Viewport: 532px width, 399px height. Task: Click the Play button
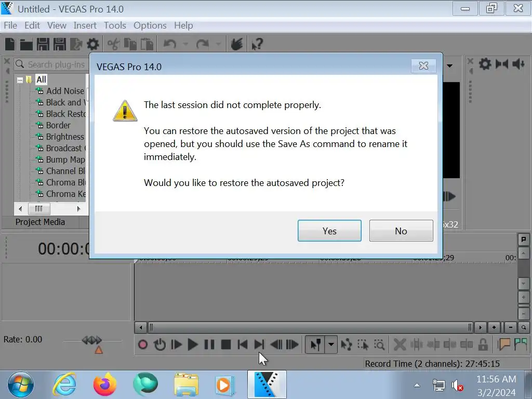tap(192, 345)
